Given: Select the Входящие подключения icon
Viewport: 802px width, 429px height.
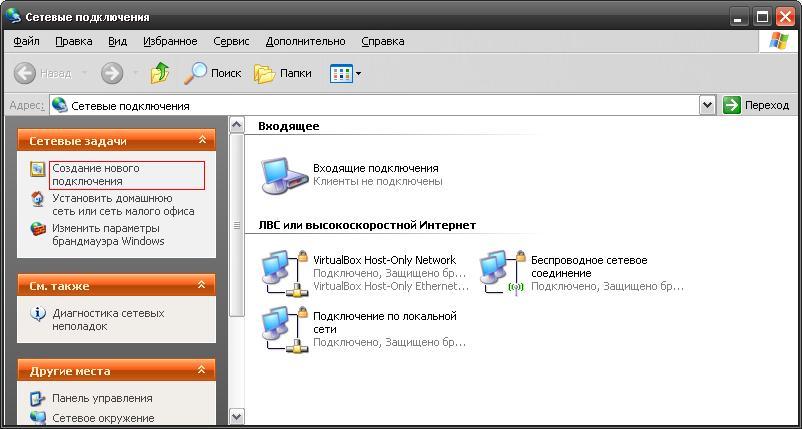Looking at the screenshot, I should click(284, 176).
